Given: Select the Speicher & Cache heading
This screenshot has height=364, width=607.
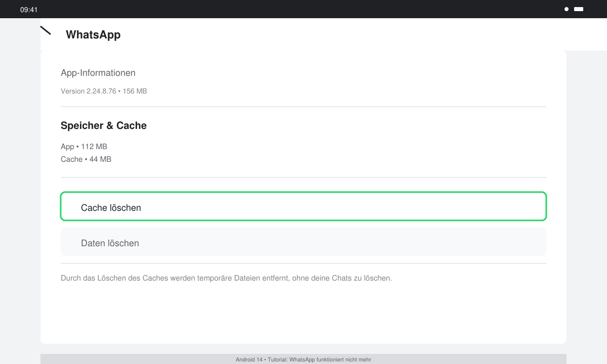Looking at the screenshot, I should click(x=104, y=125).
